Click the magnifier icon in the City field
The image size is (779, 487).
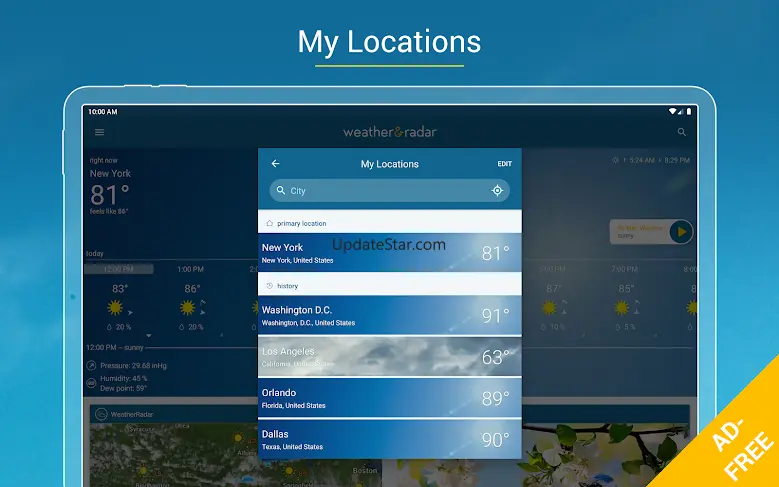tap(281, 190)
